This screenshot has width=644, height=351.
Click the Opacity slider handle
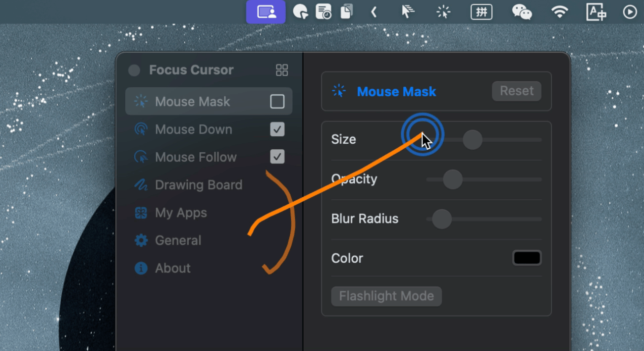click(x=453, y=179)
